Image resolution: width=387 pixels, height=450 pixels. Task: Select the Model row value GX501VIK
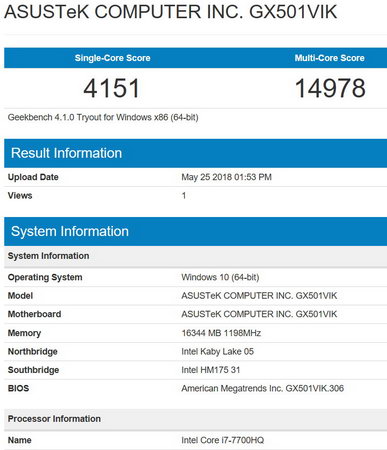tap(259, 296)
